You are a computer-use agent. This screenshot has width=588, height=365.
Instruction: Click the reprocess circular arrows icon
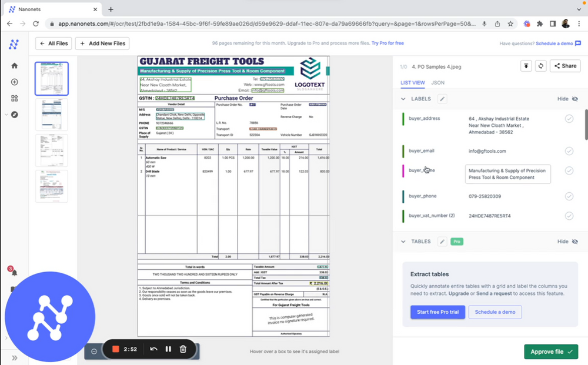(x=540, y=66)
